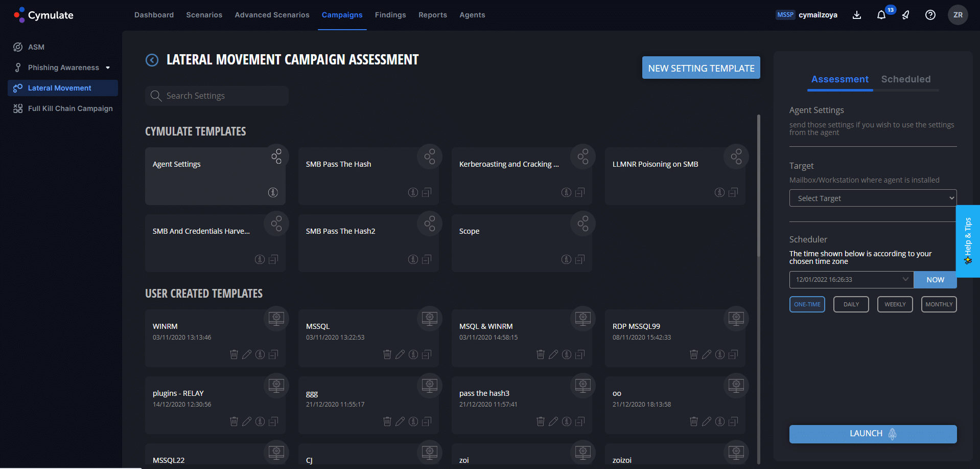980x469 pixels.
Task: Delete the oo template
Action: coord(694,421)
